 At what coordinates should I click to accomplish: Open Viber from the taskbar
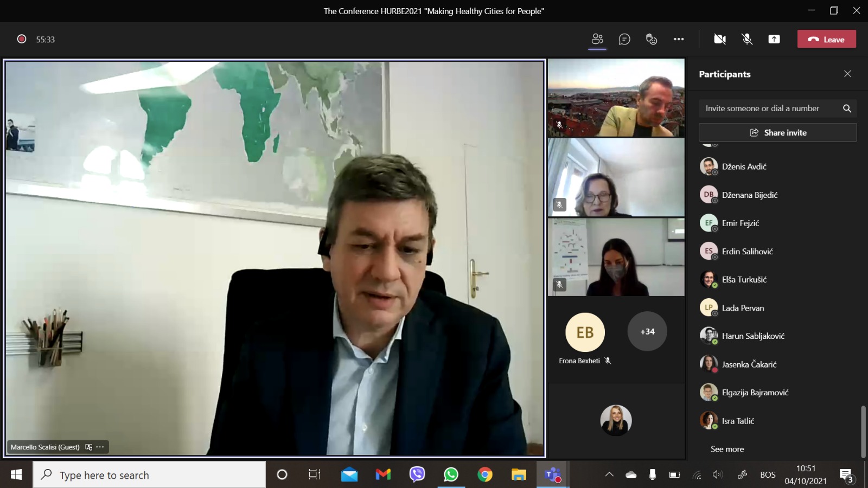click(417, 475)
